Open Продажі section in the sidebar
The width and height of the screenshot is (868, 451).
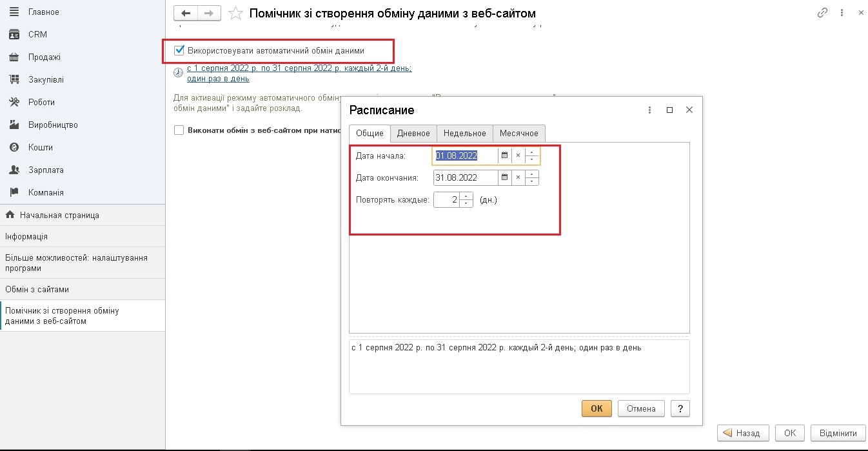44,57
